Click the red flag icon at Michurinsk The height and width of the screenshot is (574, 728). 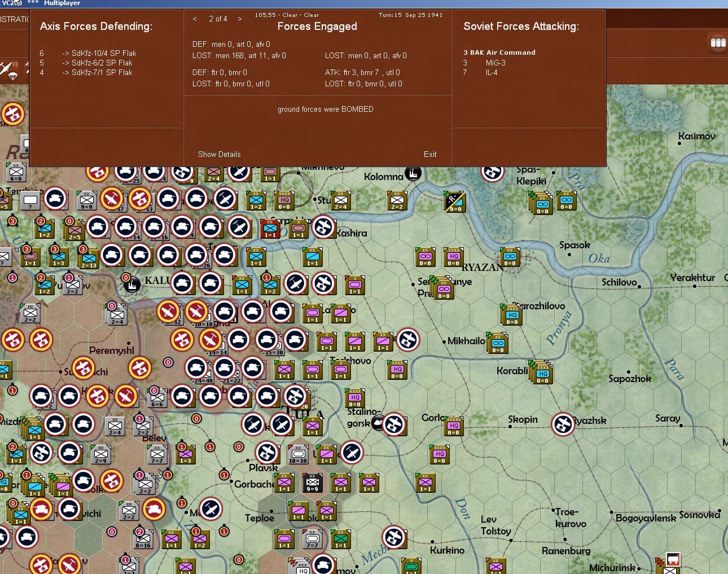pyautogui.click(x=673, y=560)
